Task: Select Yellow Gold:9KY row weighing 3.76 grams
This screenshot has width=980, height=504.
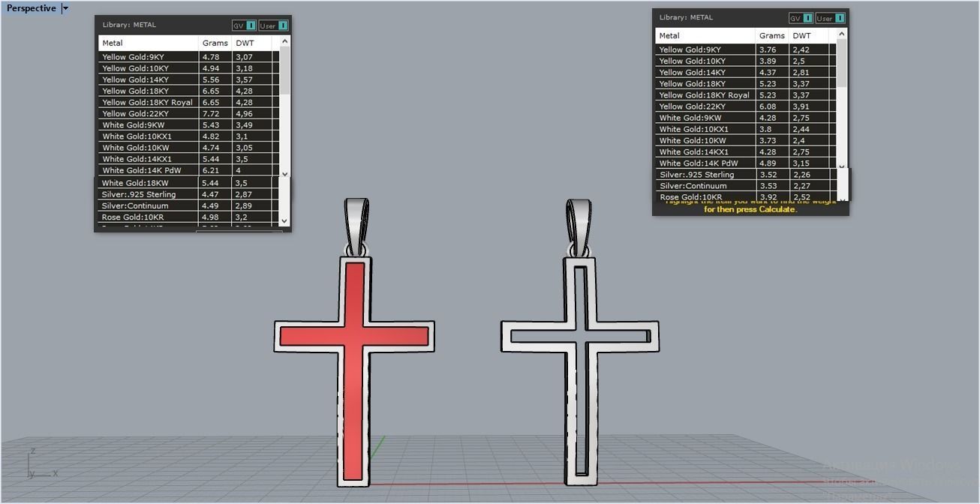Action: click(745, 49)
